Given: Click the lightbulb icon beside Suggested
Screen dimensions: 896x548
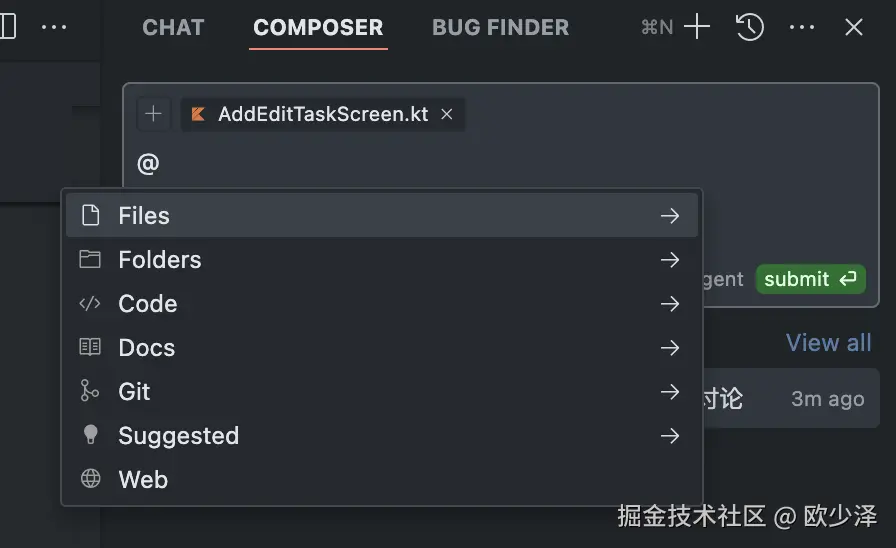Looking at the screenshot, I should 90,435.
